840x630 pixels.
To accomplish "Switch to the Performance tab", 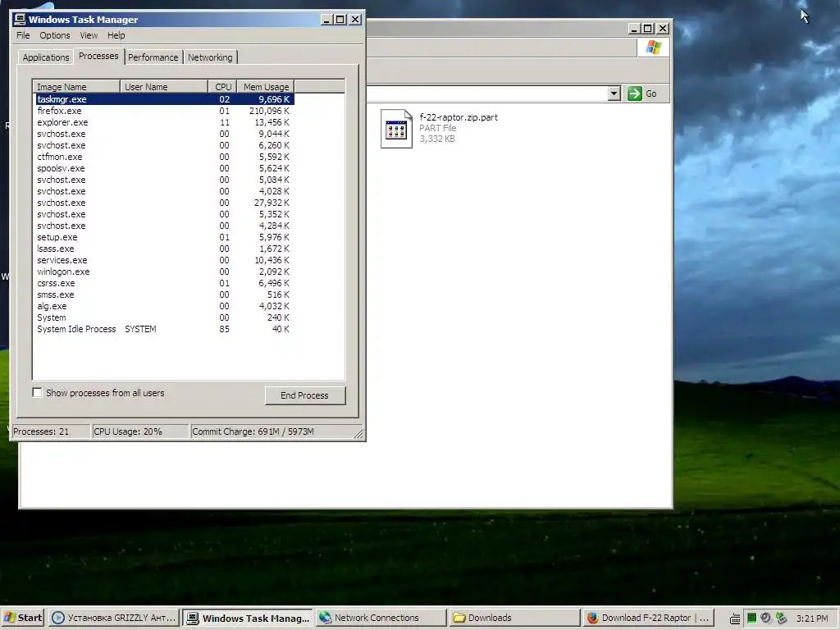I will pos(153,57).
